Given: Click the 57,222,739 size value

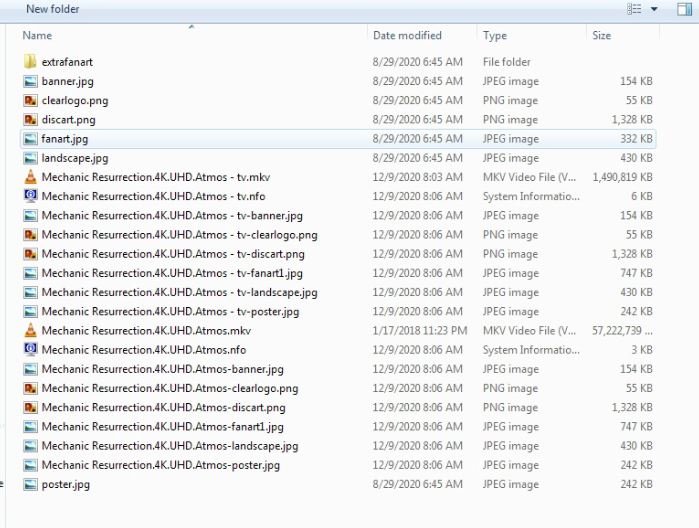Looking at the screenshot, I should click(622, 330).
